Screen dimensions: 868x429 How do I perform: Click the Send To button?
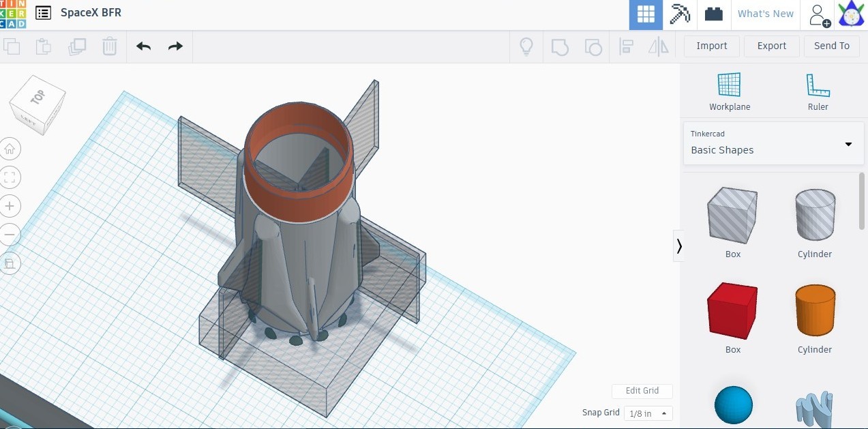point(832,46)
